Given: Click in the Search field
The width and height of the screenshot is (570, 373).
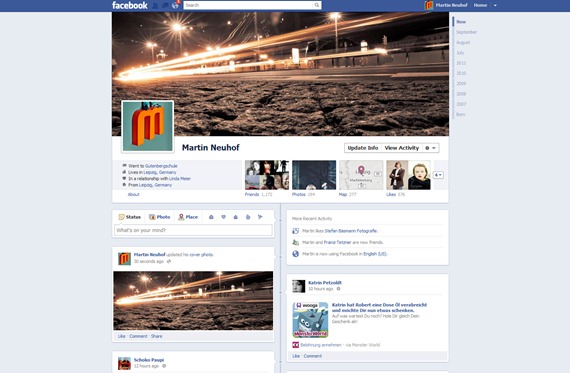Looking at the screenshot, I should pyautogui.click(x=248, y=5).
